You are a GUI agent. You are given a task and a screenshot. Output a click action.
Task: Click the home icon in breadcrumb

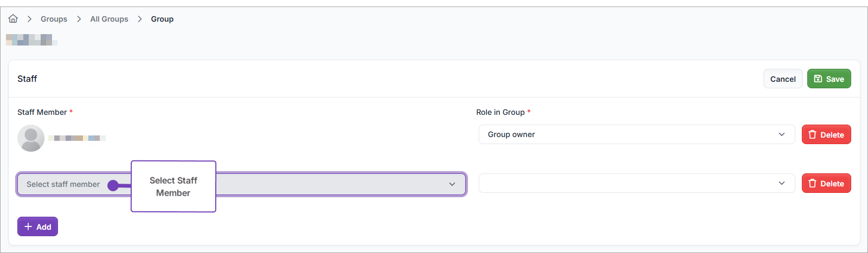pos(13,19)
